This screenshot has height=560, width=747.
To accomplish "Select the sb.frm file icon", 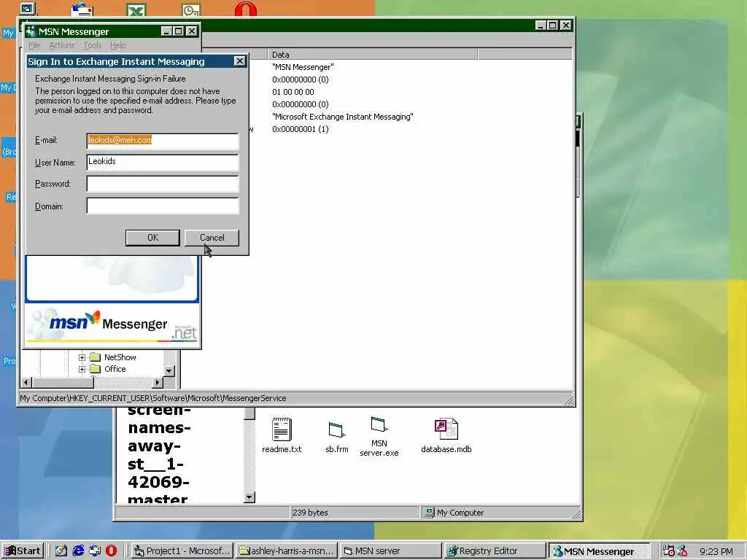I will pyautogui.click(x=337, y=437).
